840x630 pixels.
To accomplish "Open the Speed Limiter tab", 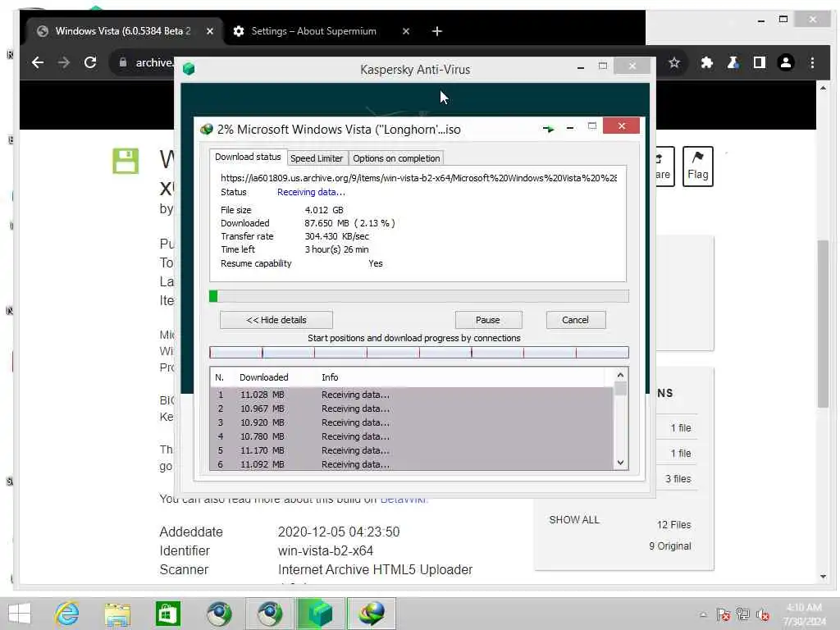I will 317,158.
